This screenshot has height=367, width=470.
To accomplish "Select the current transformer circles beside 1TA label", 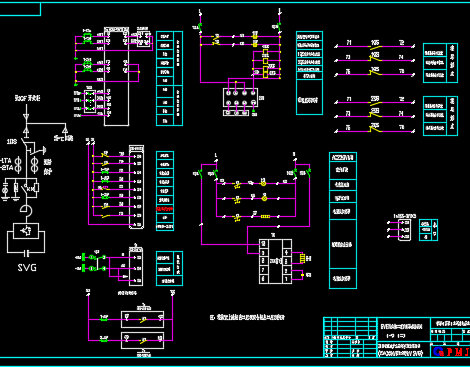I will click(18, 165).
